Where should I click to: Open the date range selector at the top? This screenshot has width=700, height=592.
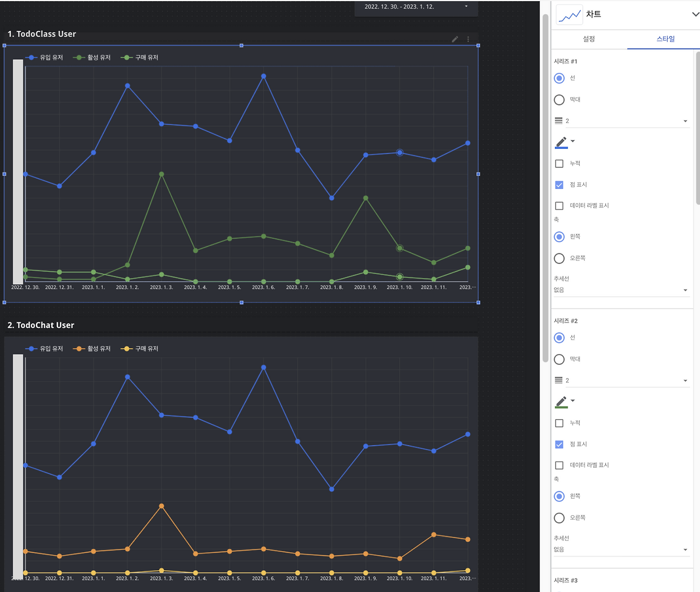pos(416,7)
